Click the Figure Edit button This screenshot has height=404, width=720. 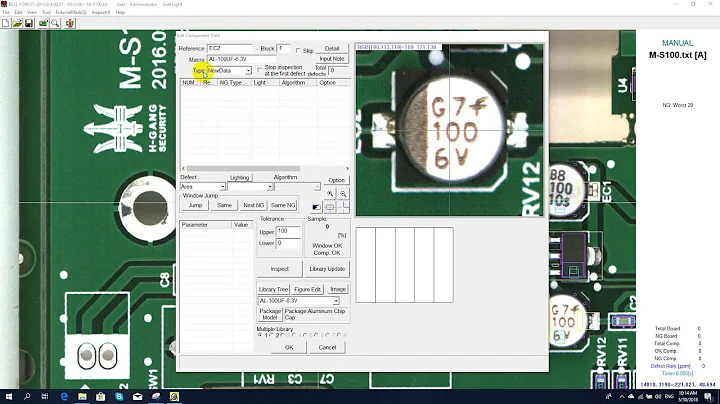(x=307, y=289)
